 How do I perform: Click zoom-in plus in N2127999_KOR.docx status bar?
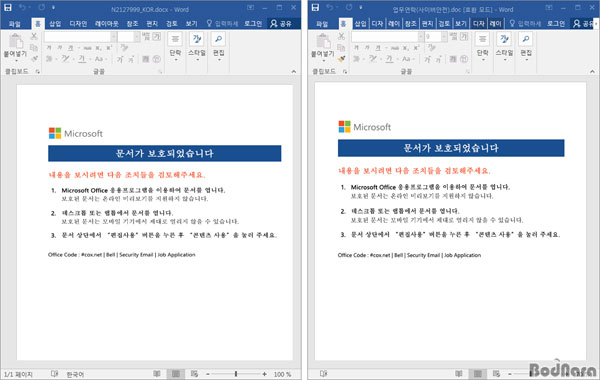tap(264, 374)
